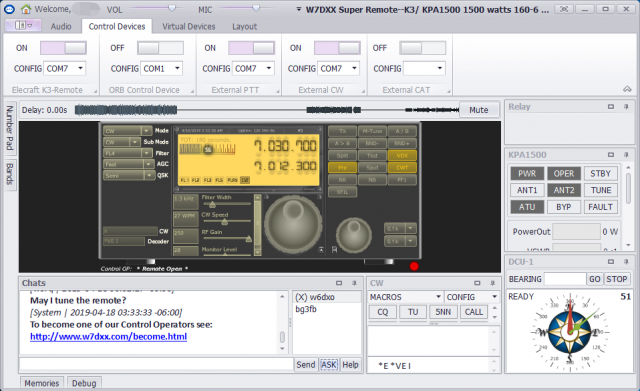640x391 pixels.
Task: Collapse the ribbon with the up chevron
Action: pyautogui.click(x=627, y=89)
